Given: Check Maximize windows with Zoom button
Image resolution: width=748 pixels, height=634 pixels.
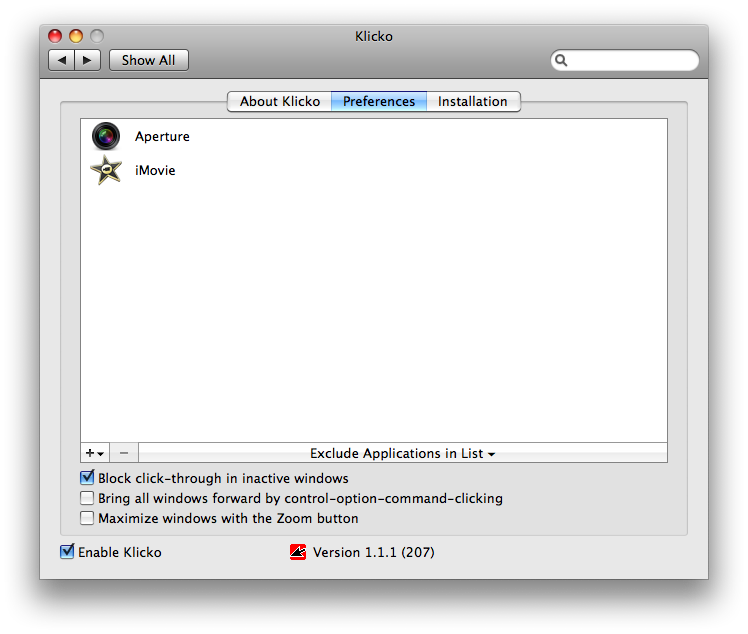Looking at the screenshot, I should click(87, 518).
